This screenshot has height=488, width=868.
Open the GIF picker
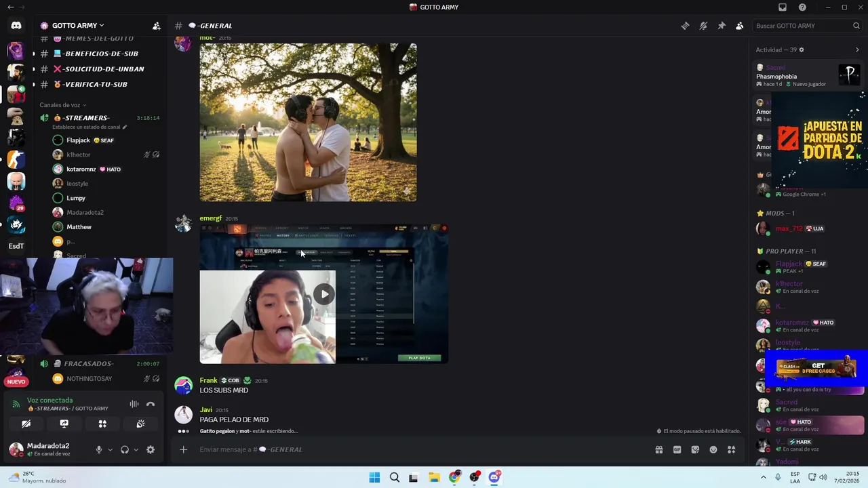677,449
